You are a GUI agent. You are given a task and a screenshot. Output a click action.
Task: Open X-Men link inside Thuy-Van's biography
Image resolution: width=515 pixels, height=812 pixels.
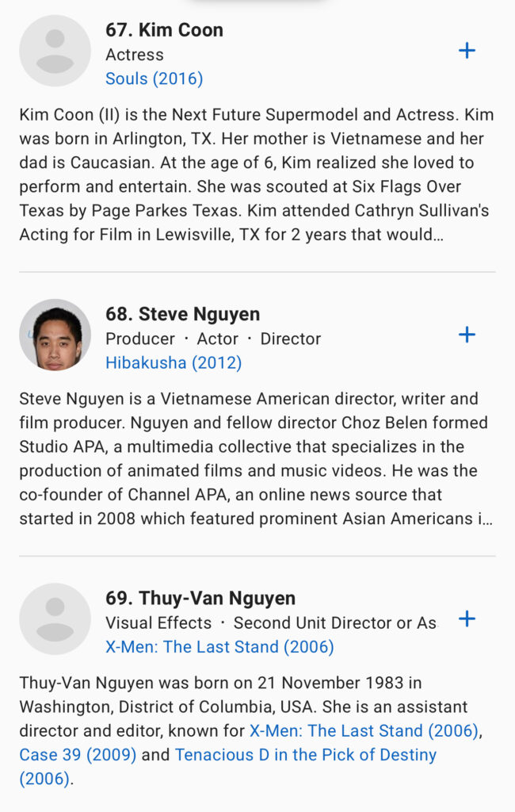tap(364, 730)
